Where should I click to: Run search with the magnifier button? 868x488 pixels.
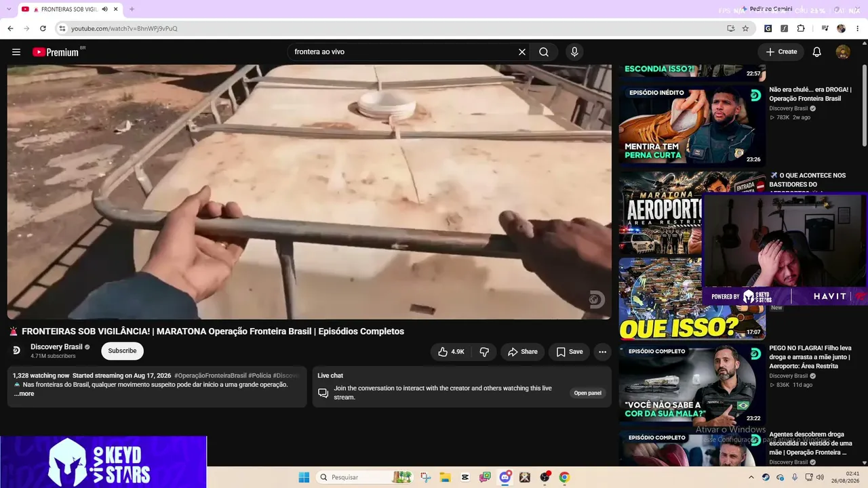click(x=544, y=52)
